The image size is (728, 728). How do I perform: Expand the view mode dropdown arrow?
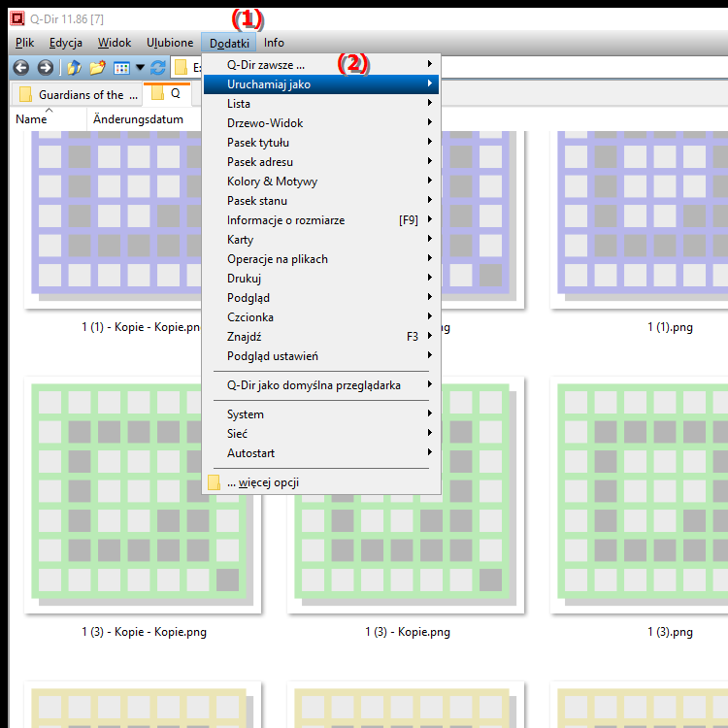140,68
